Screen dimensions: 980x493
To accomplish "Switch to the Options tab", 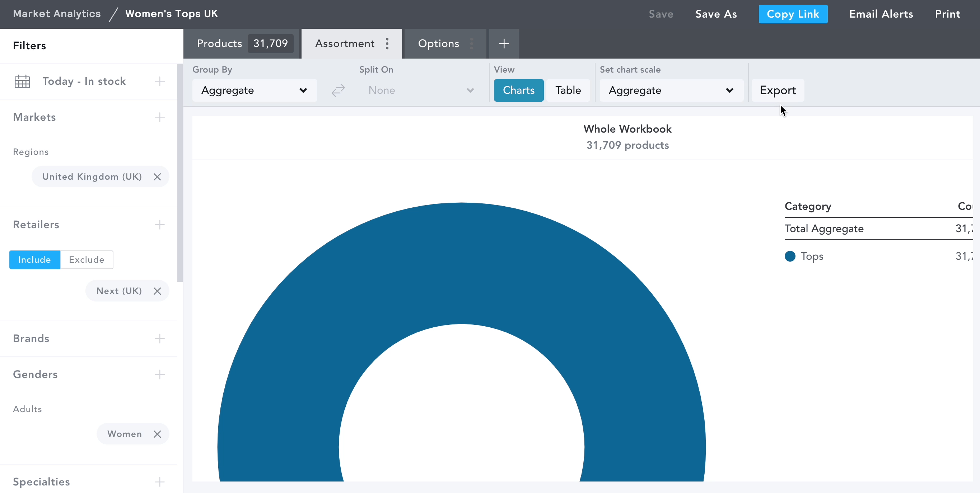I will tap(438, 44).
